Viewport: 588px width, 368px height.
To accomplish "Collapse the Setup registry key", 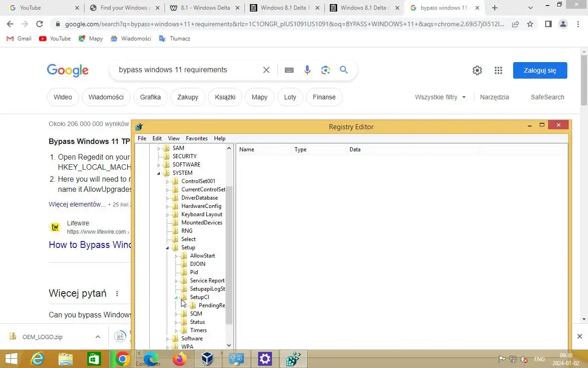I will pos(168,247).
